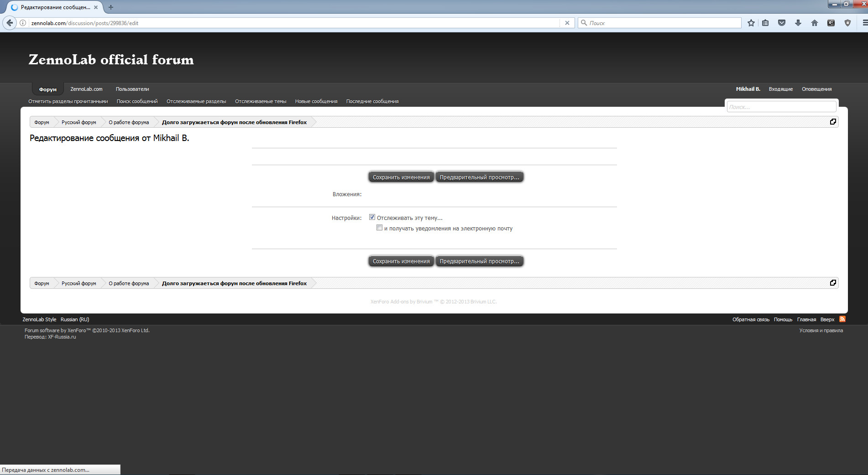868x475 pixels.
Task: Click 'XenForo Add-ons by Brivium' link
Action: tap(402, 302)
